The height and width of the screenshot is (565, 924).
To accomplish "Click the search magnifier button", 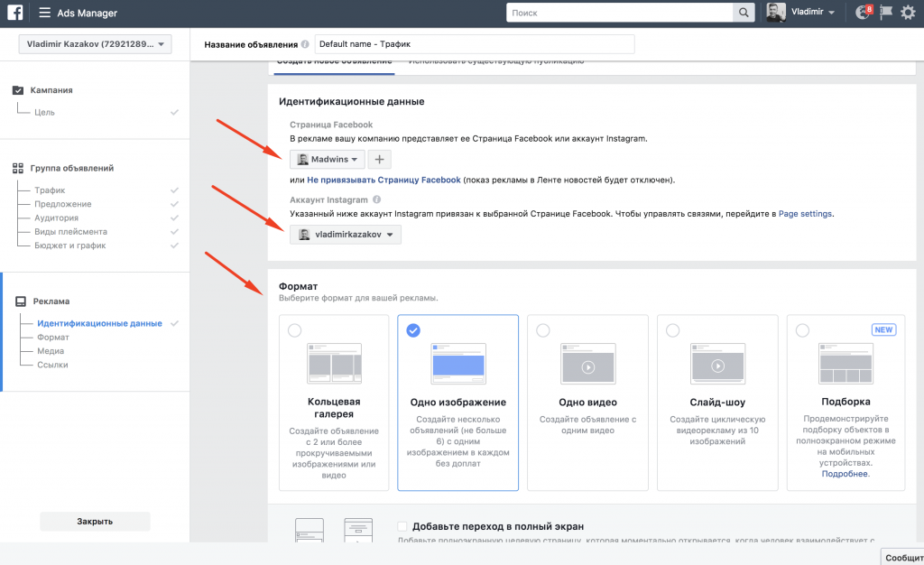I will [x=744, y=13].
